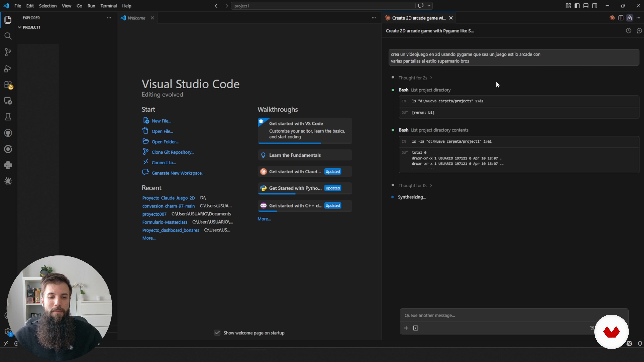
Task: Start a new chat conversation icon
Action: 639,31
